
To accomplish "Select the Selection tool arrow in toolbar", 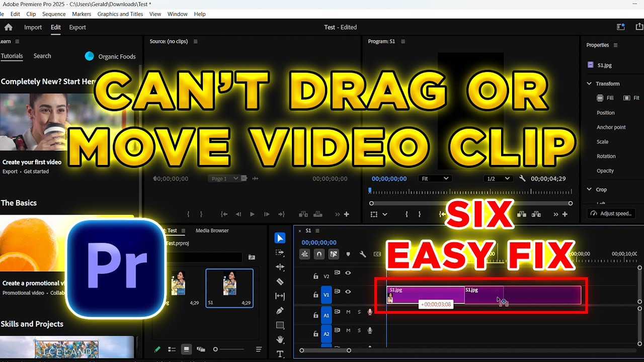I will (x=280, y=238).
